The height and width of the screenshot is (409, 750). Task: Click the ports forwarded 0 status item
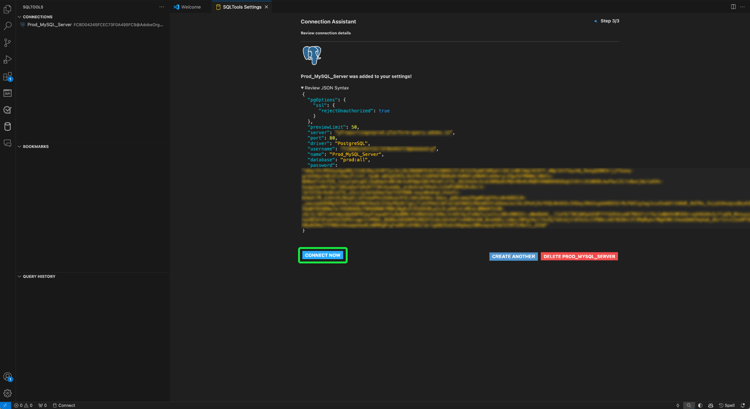(x=43, y=405)
